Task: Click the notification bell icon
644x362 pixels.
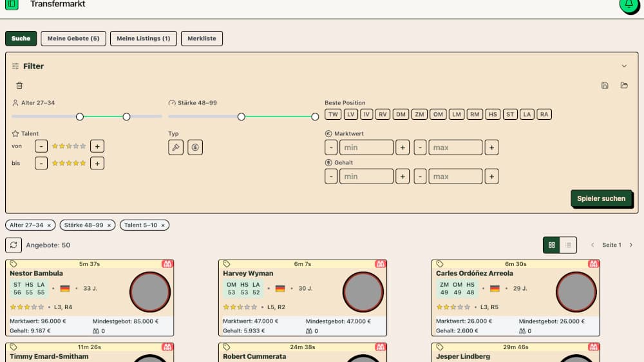Action: coord(629,5)
